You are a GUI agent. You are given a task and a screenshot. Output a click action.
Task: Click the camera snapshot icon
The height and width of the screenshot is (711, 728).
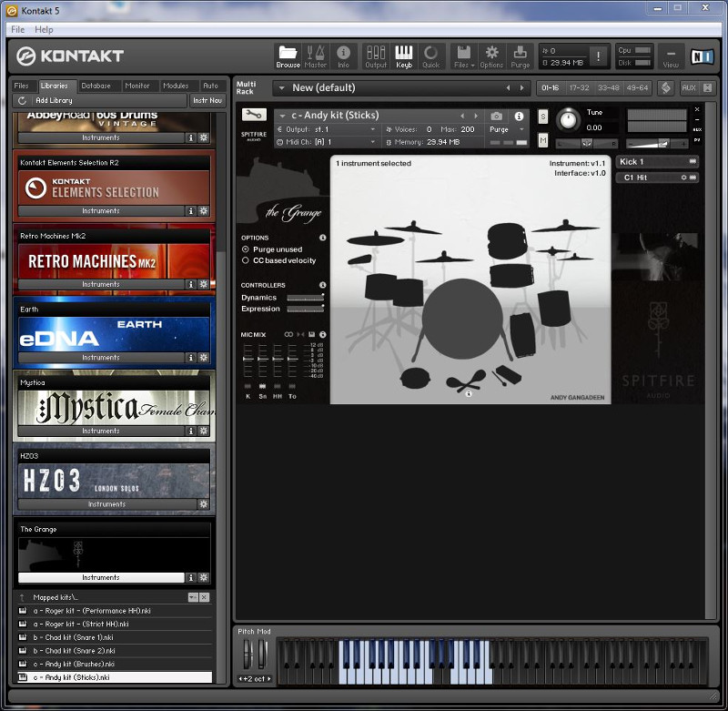click(x=496, y=116)
